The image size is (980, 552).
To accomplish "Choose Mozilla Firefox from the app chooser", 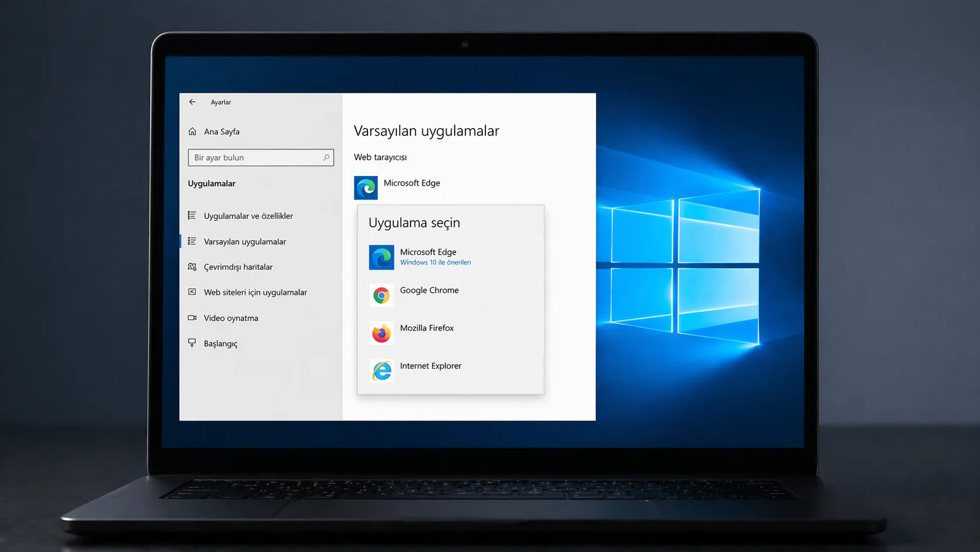I will 426,328.
